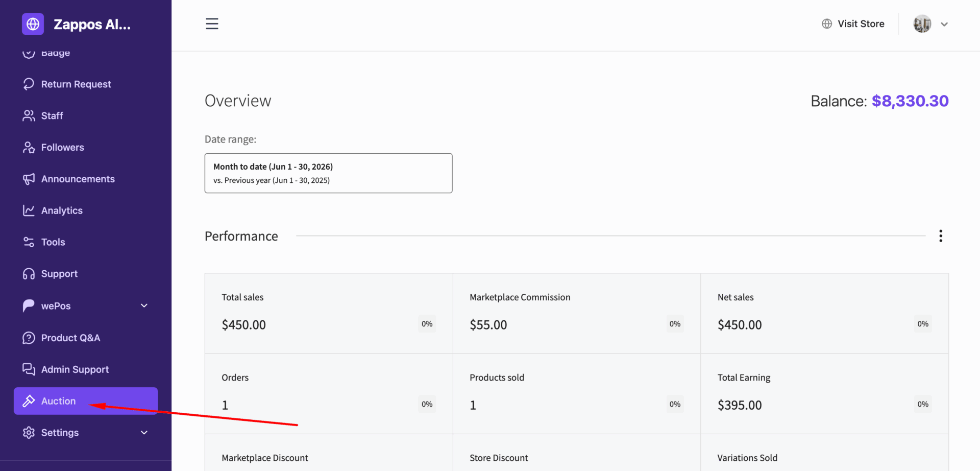Viewport: 980px width, 471px height.
Task: Click the Performance section heading
Action: [241, 236]
